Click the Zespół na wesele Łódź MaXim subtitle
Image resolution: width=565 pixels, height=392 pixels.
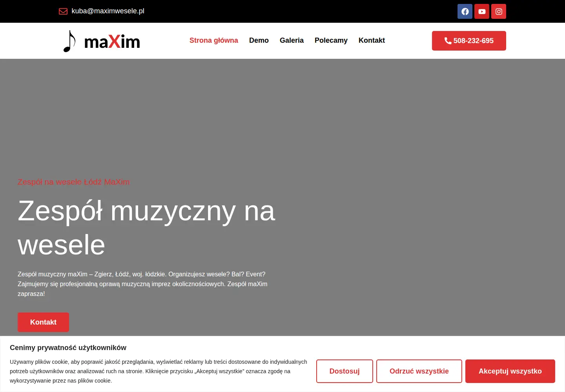click(73, 182)
